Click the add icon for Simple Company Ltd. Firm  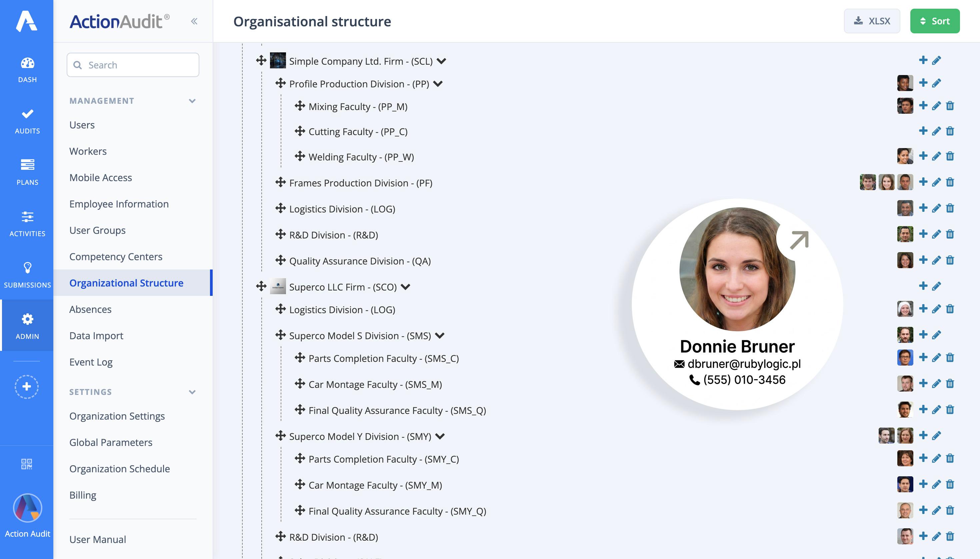[923, 60]
